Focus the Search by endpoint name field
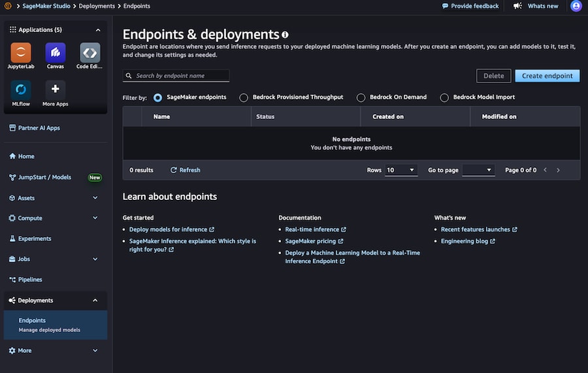The image size is (588, 373). (x=176, y=76)
